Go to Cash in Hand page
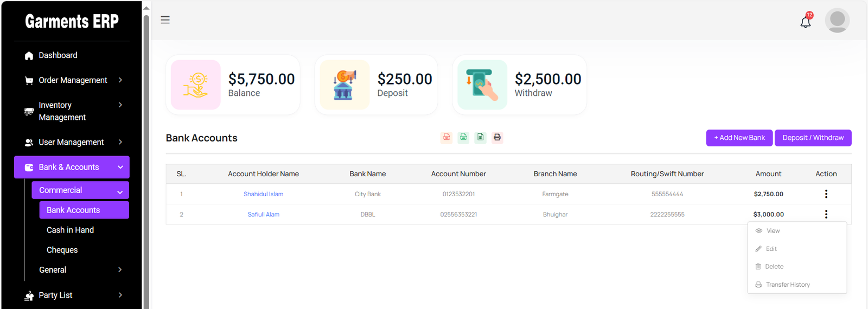868x309 pixels. click(x=70, y=230)
